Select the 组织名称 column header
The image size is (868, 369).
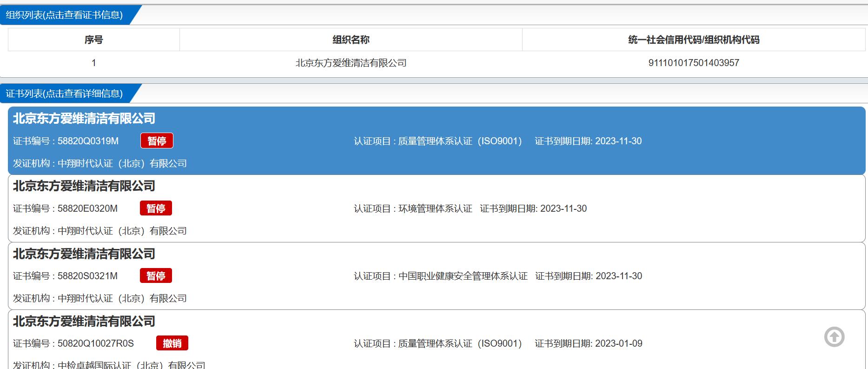pyautogui.click(x=351, y=40)
